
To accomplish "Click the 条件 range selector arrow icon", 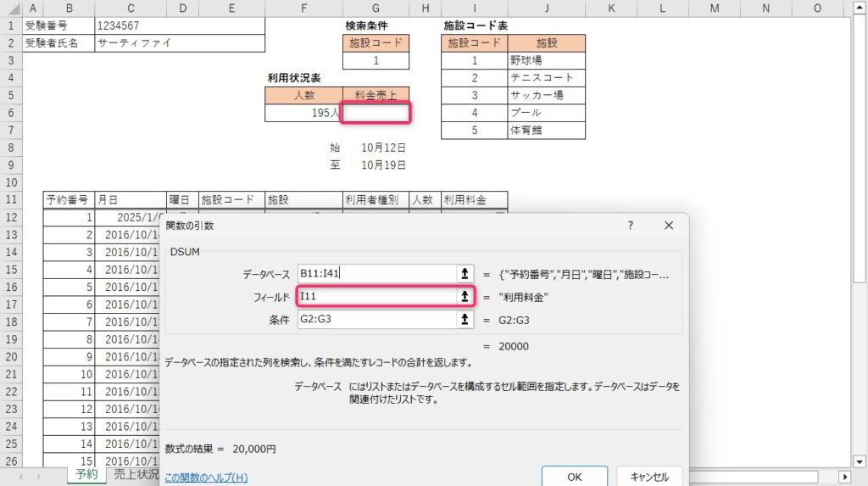I will [464, 320].
